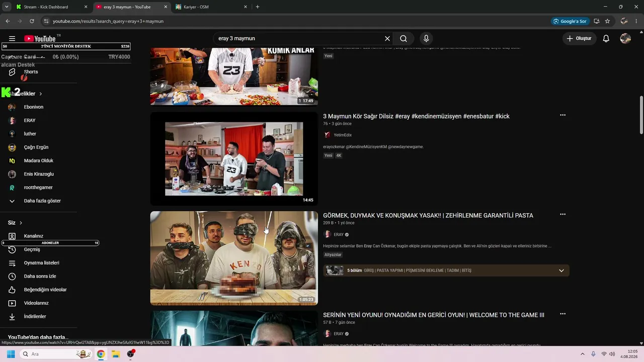Open the Chrome profile avatar
Image resolution: width=644 pixels, height=362 pixels.
pos(624,21)
